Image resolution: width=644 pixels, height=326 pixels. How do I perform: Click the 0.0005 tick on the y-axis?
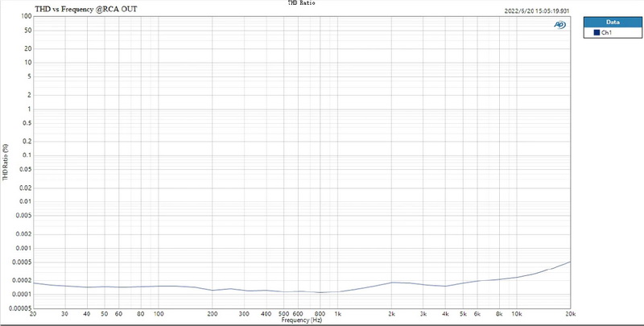click(19, 262)
